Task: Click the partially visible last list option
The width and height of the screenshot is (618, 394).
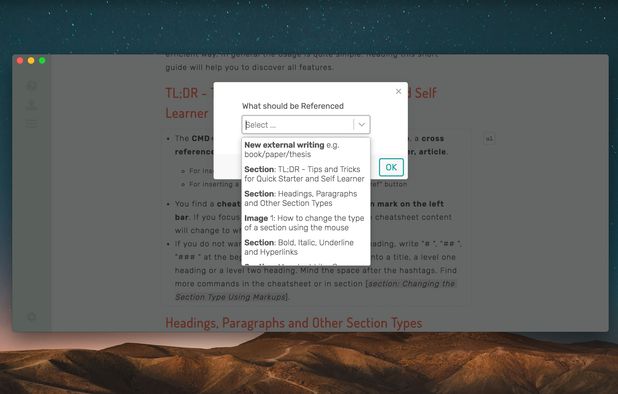Action: pos(306,264)
